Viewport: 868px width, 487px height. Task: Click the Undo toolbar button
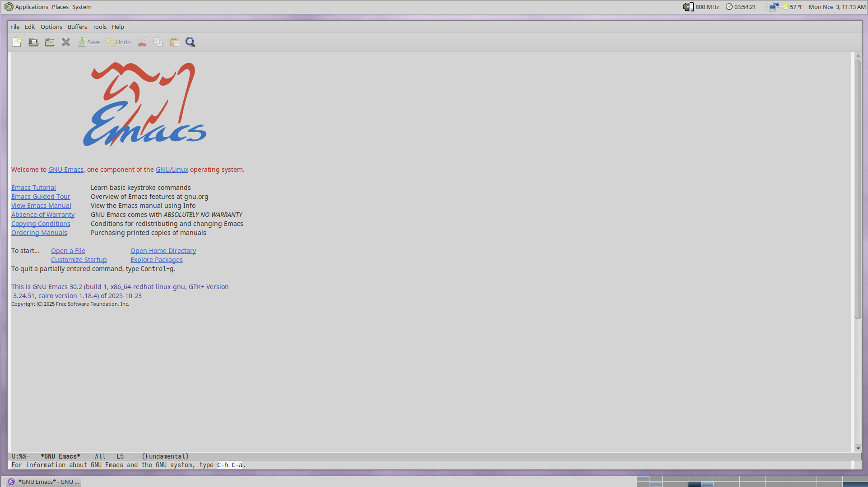click(118, 42)
